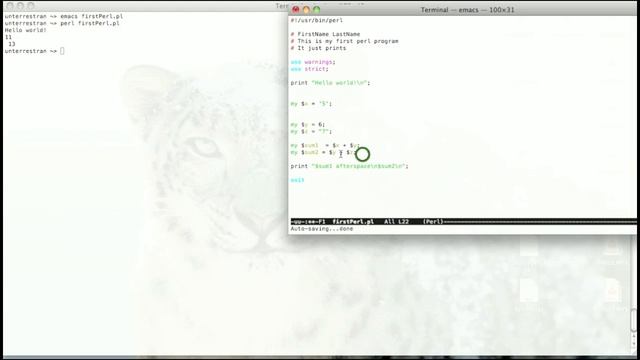Click the '#!/usr/bin/perl' shebang line

317,20
